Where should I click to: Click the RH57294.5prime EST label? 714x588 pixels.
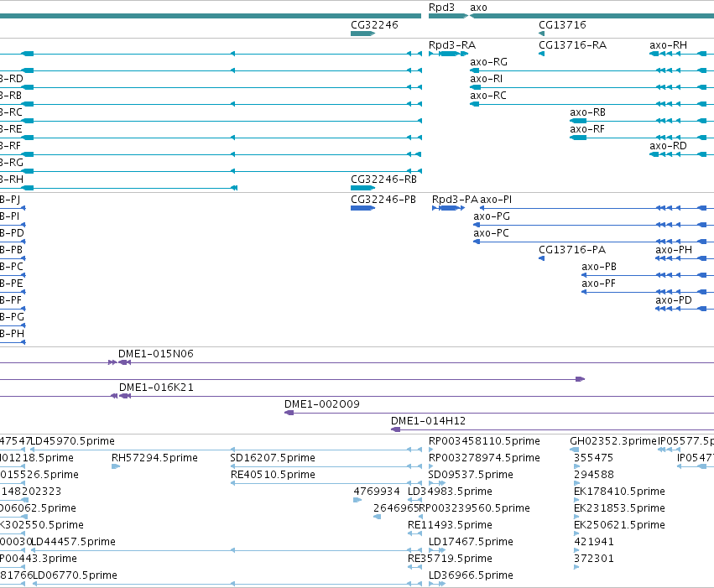pyautogui.click(x=154, y=458)
